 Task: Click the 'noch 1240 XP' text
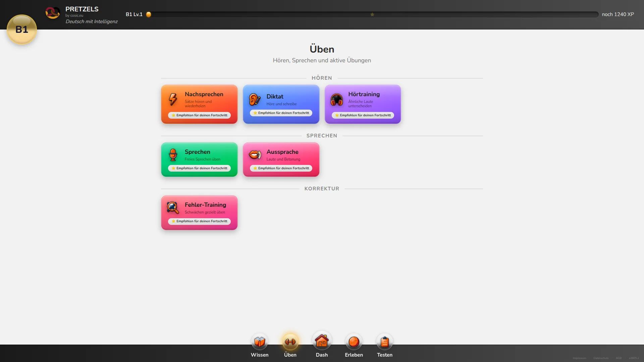618,14
